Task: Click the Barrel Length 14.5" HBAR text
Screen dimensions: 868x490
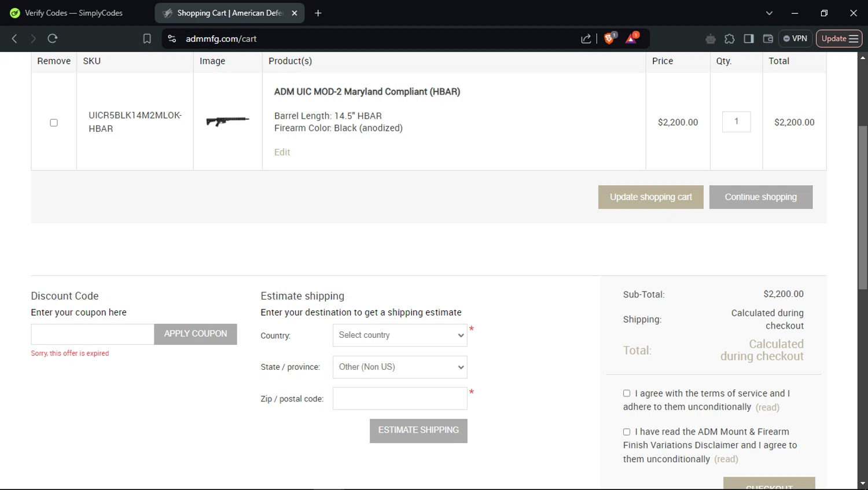Action: pyautogui.click(x=328, y=116)
